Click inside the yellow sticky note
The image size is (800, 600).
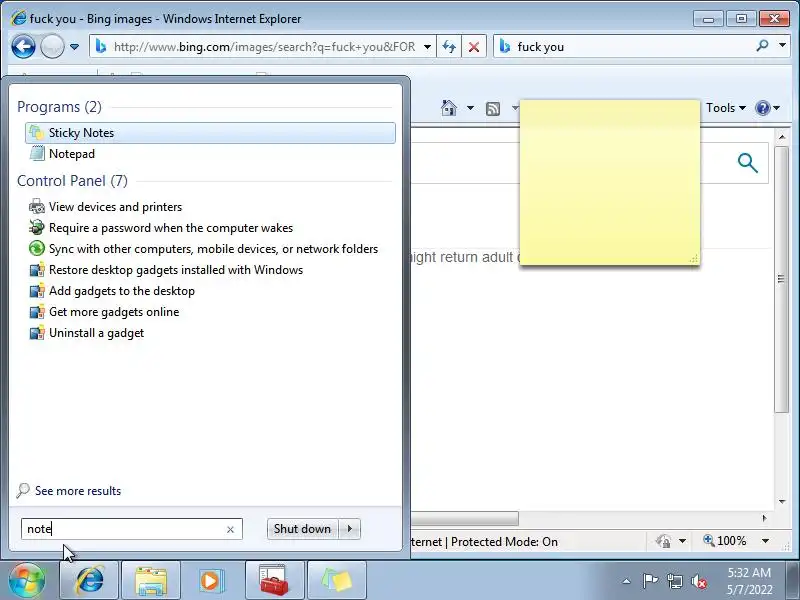point(610,183)
